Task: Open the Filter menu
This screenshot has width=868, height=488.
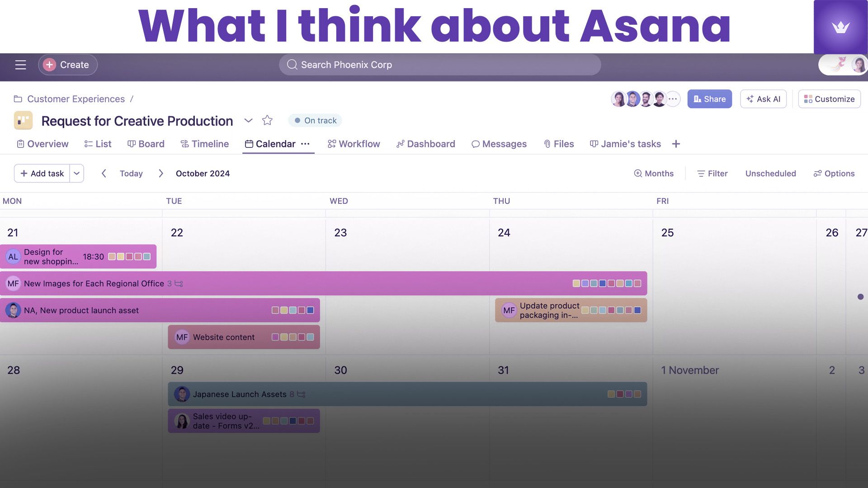Action: 712,174
